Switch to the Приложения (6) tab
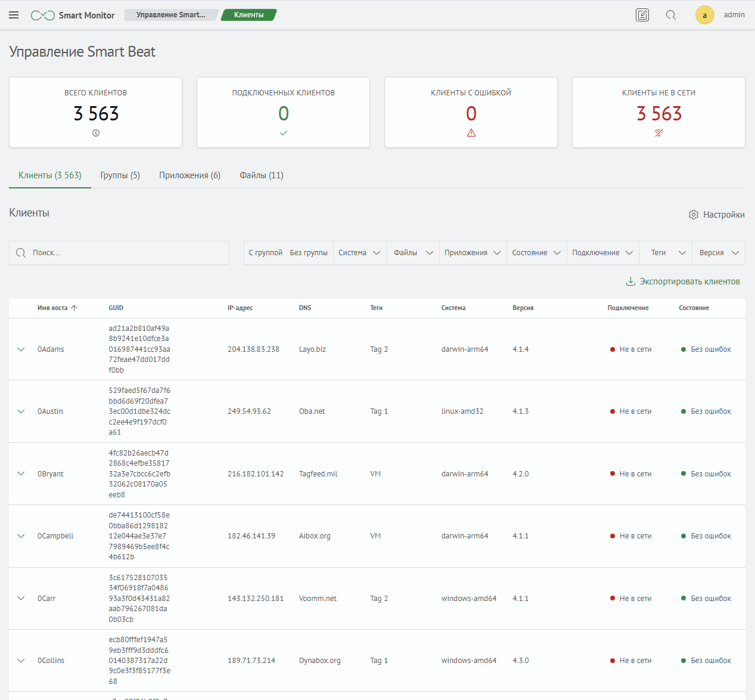The width and height of the screenshot is (755, 700). (190, 175)
